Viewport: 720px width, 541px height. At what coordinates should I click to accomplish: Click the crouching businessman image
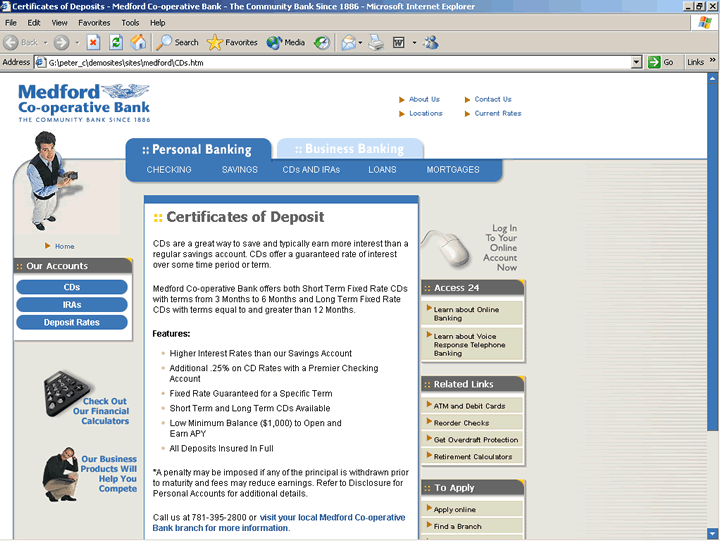pyautogui.click(x=61, y=474)
